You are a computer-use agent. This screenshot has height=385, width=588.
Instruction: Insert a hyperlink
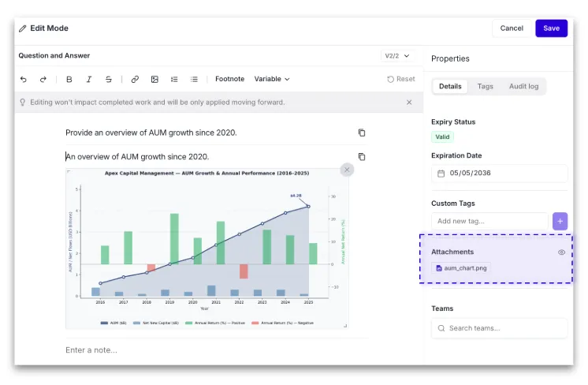(x=135, y=79)
